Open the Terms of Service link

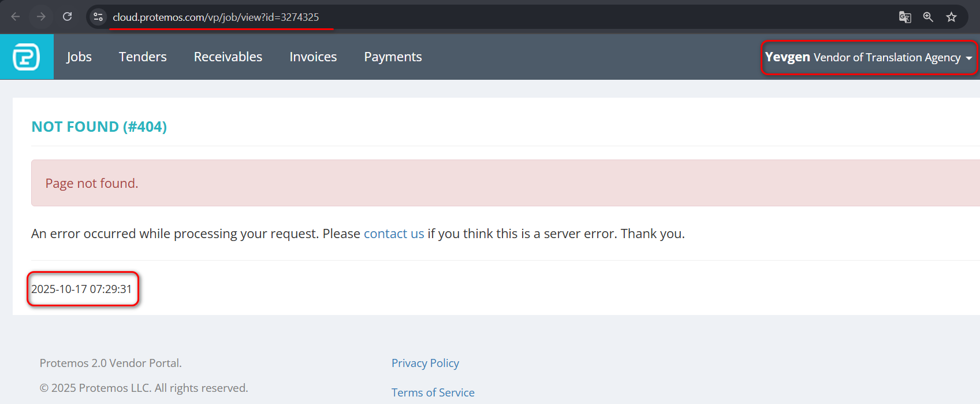tap(433, 392)
